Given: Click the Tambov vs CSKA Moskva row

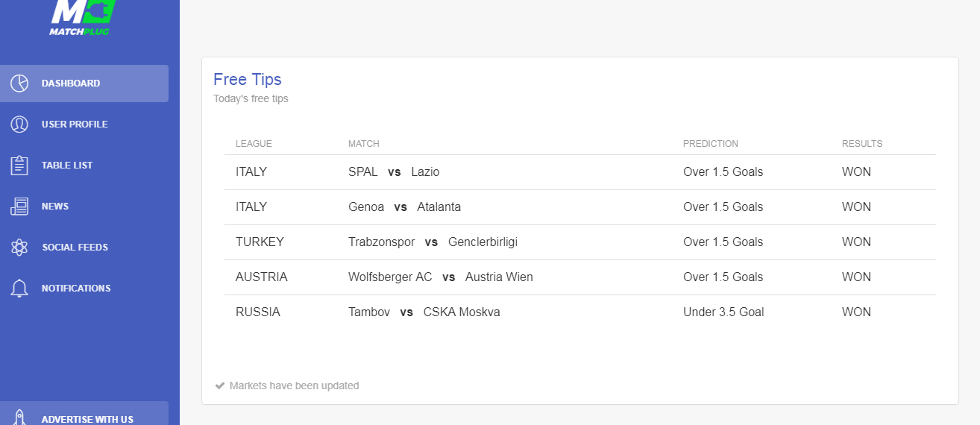Looking at the screenshot, I should point(424,312).
